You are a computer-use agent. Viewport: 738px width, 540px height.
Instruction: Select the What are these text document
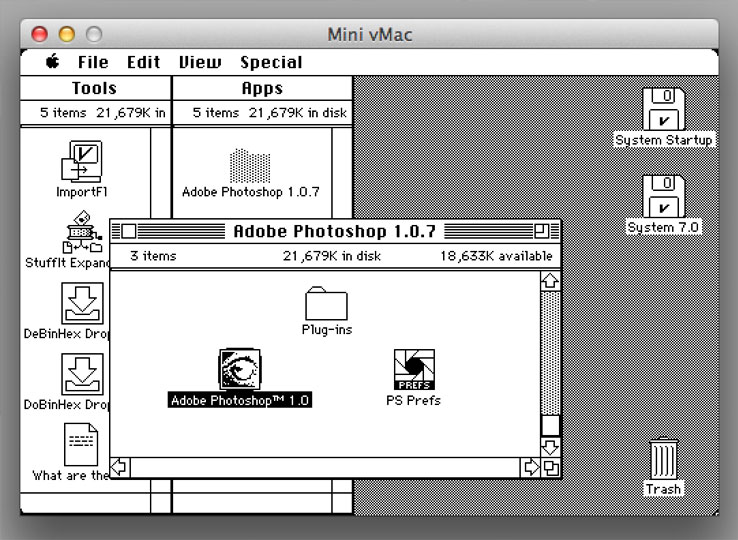(81, 444)
